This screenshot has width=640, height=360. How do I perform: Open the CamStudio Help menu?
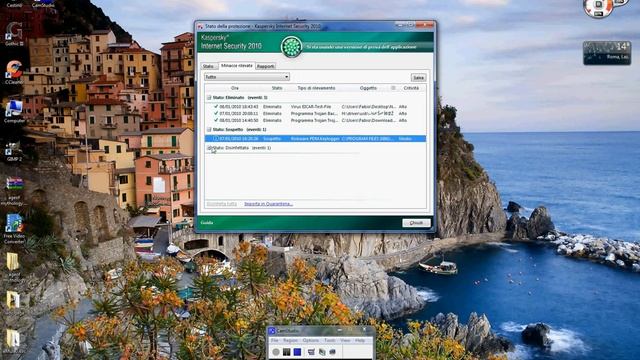tap(360, 340)
